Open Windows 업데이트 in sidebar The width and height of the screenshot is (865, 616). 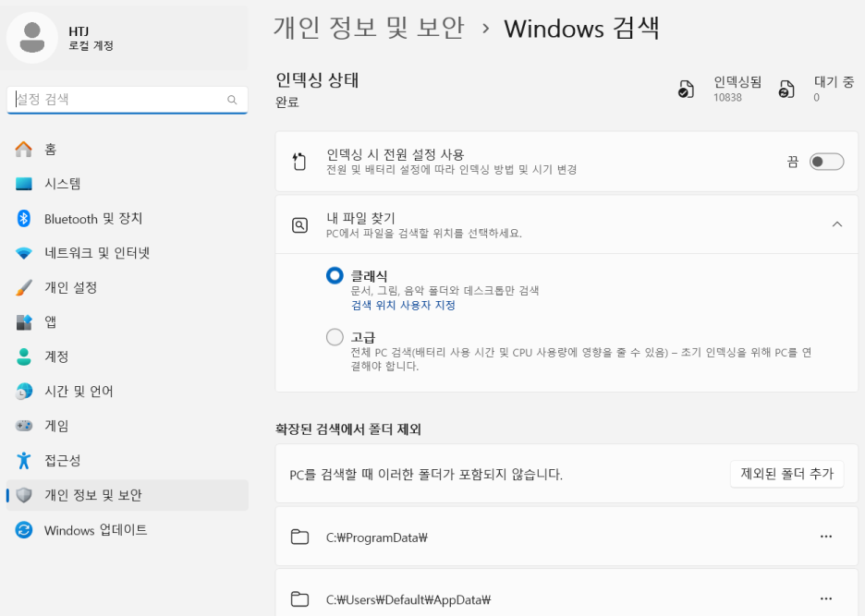(x=128, y=530)
